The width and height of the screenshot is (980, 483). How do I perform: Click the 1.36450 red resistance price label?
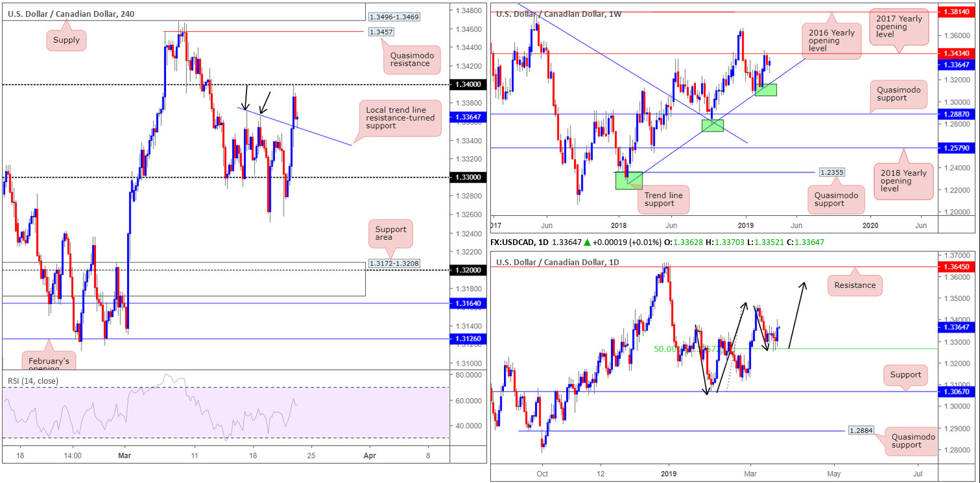[956, 266]
